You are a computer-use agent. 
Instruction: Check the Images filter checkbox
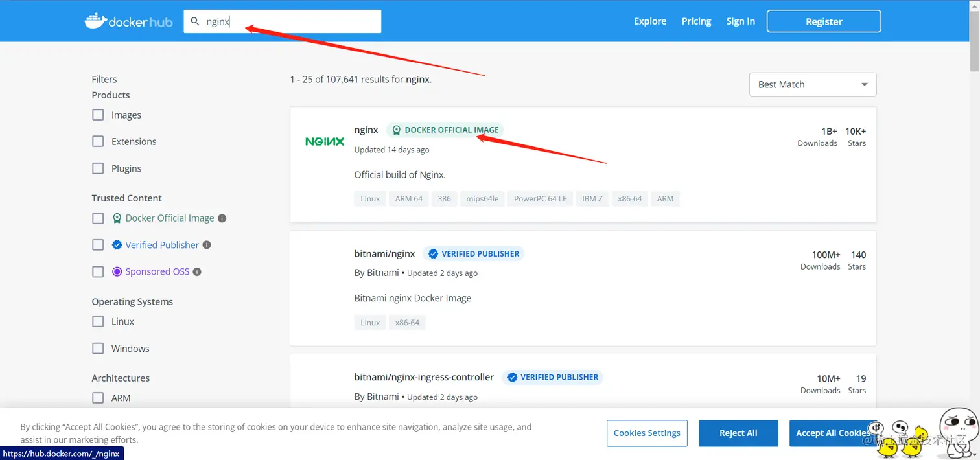98,115
